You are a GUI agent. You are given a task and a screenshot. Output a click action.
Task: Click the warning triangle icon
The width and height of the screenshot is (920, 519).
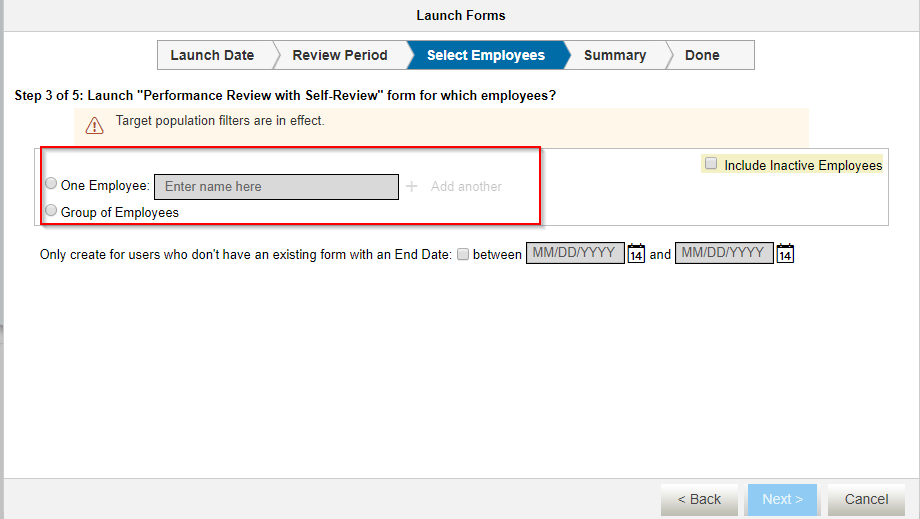click(94, 125)
